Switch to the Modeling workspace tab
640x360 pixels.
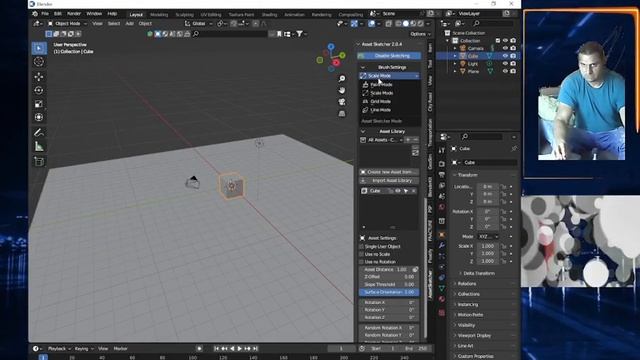tap(159, 15)
